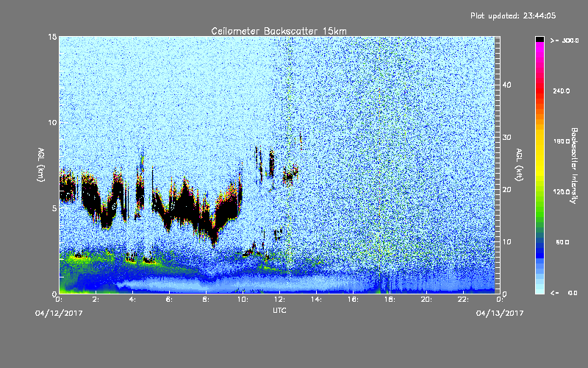This screenshot has height=368, width=588.
Task: Click the pale cyan bottom of the colorbar
Action: coord(539,289)
